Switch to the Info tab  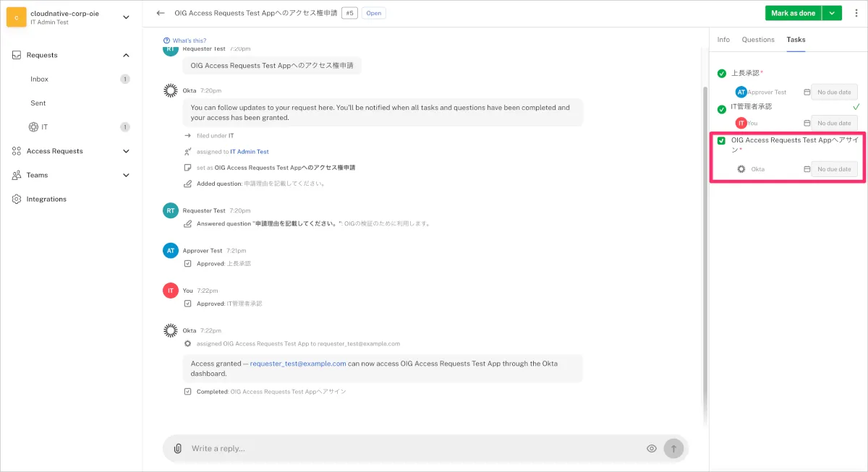[723, 40]
